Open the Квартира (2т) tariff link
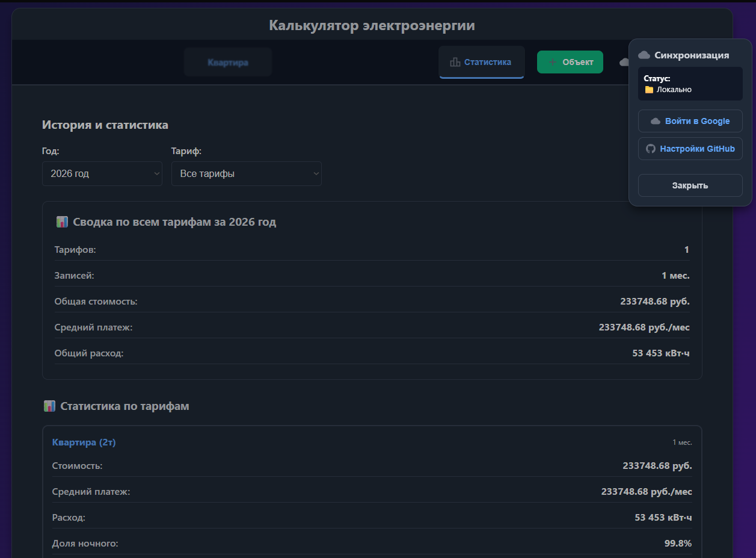Viewport: 756px width, 558px height. pos(84,442)
